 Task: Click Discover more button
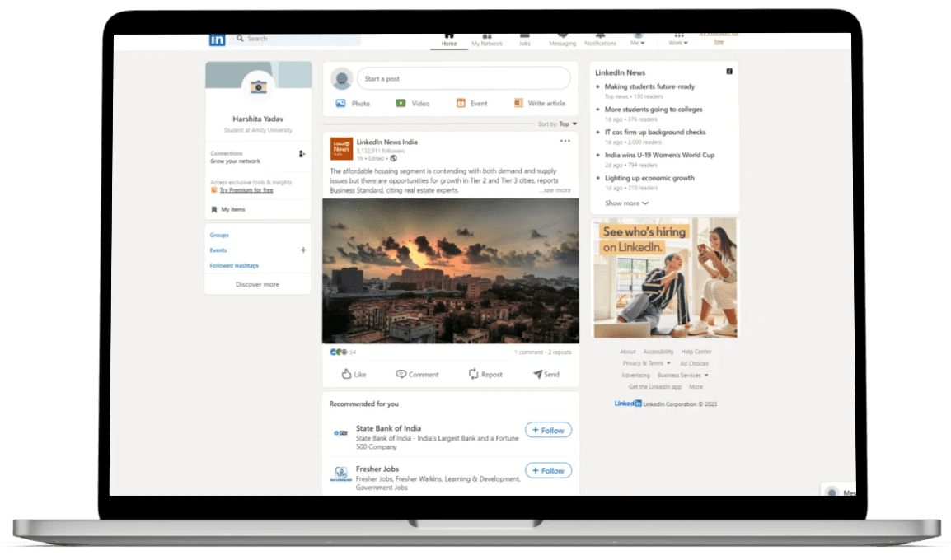tap(257, 284)
